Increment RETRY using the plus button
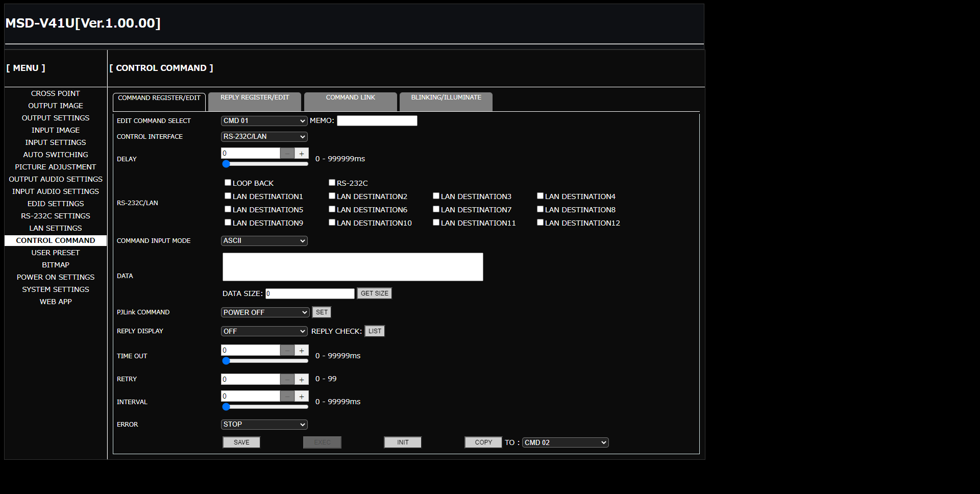The width and height of the screenshot is (980, 494). point(302,380)
